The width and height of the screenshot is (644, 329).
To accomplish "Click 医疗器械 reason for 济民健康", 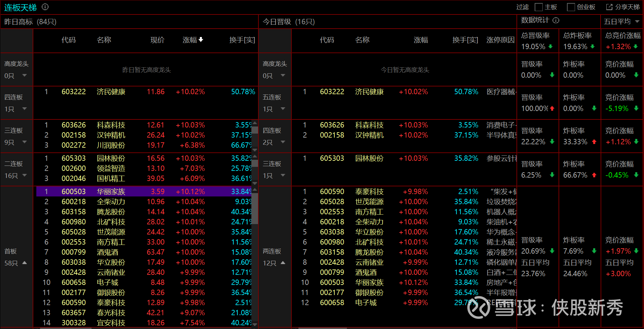I will 501,92.
